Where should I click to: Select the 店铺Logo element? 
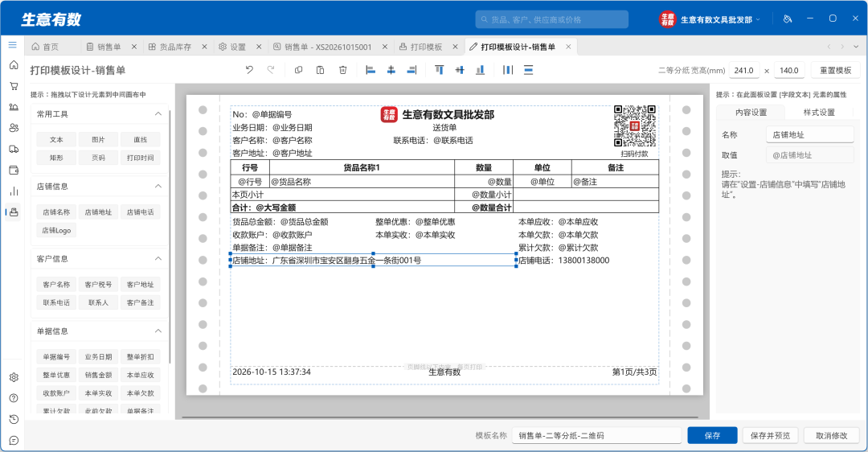56,231
